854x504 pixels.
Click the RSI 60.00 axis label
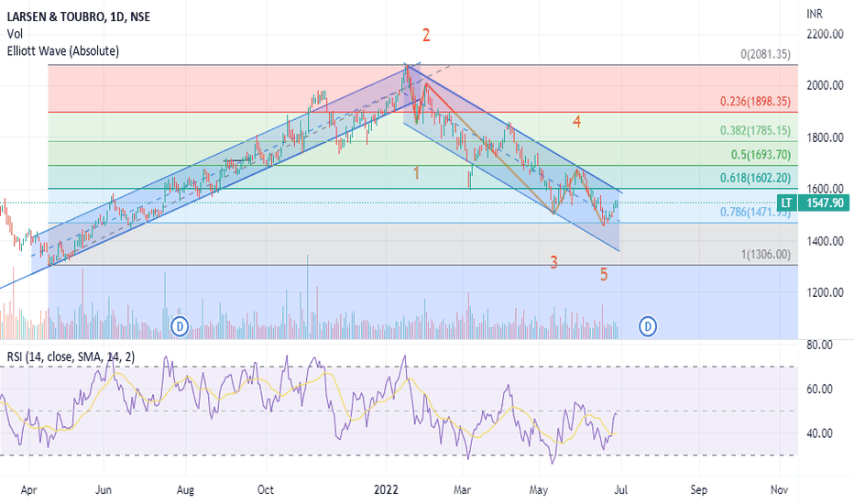pos(820,389)
